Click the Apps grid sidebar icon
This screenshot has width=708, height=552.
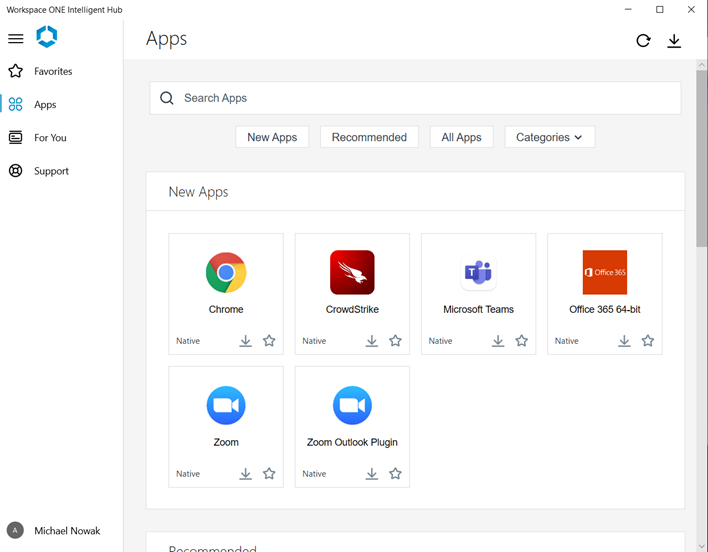tap(15, 104)
